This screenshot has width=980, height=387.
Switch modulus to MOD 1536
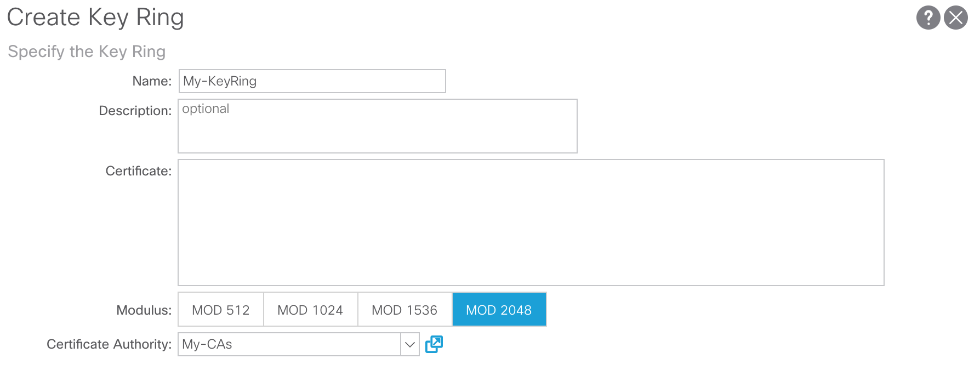click(x=404, y=310)
